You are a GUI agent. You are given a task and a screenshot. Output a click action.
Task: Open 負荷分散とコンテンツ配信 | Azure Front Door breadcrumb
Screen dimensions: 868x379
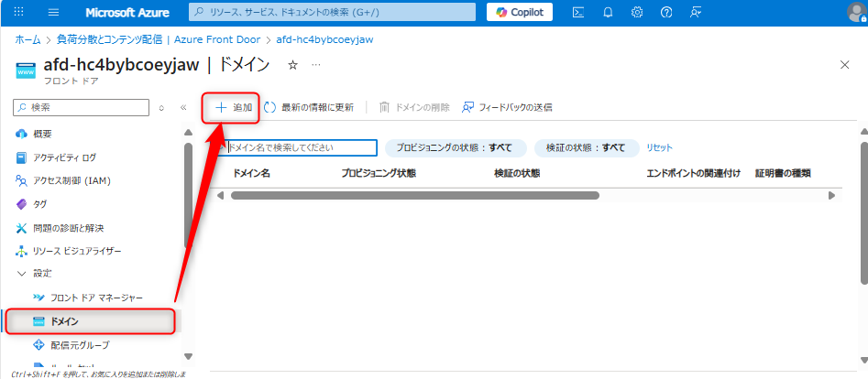tap(159, 39)
